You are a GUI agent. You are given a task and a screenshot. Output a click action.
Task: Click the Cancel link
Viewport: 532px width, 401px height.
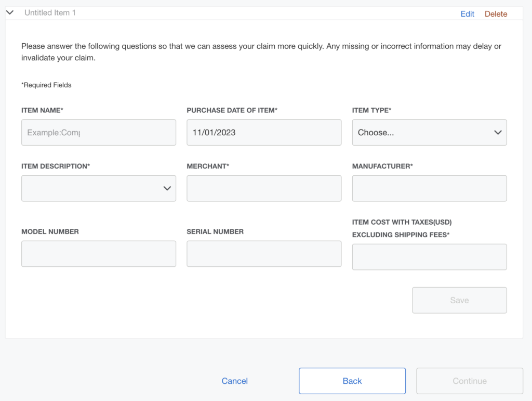click(234, 381)
